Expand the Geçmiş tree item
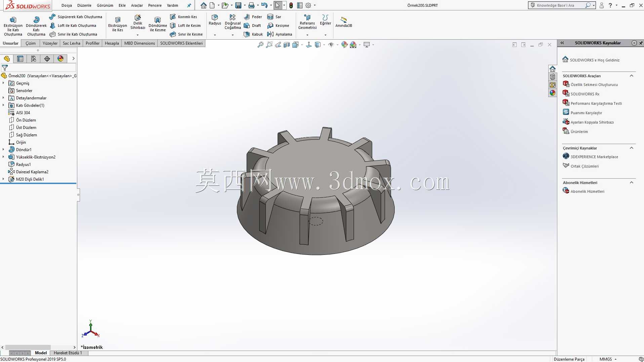Viewport: 644px width, 362px height. coord(3,83)
